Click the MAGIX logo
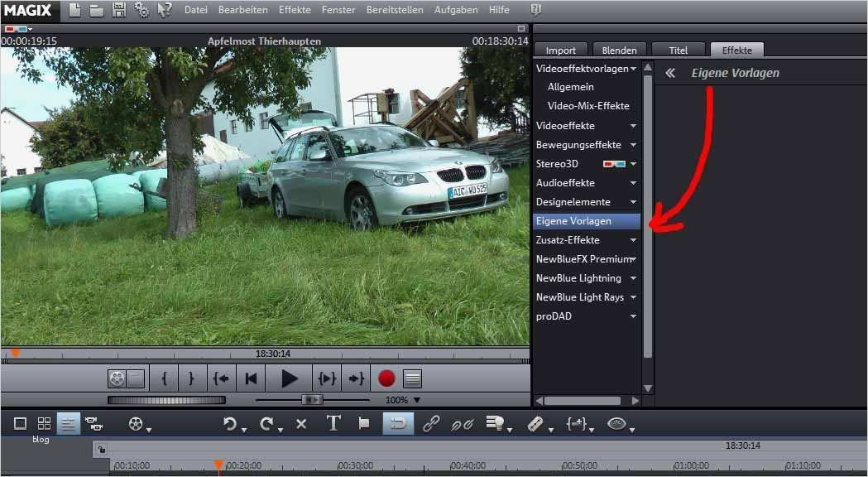Viewport: 868px width, 477px height. 27,10
